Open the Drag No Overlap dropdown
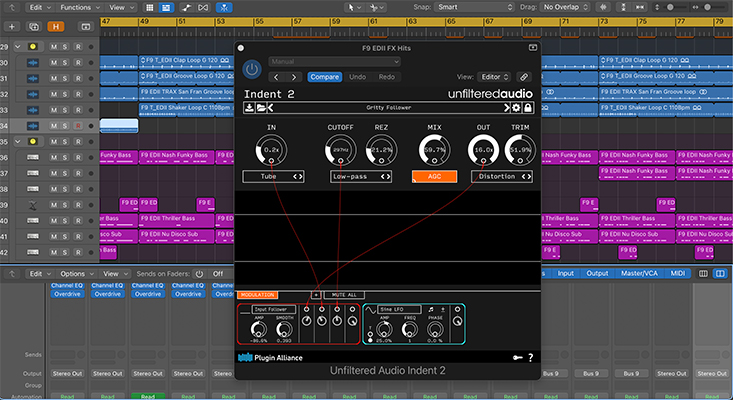This screenshot has width=733, height=400. click(565, 7)
